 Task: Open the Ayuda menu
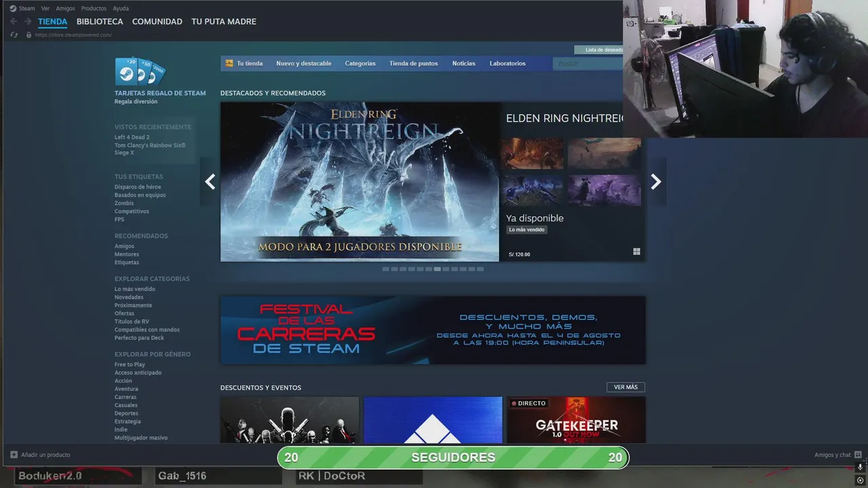click(x=121, y=8)
